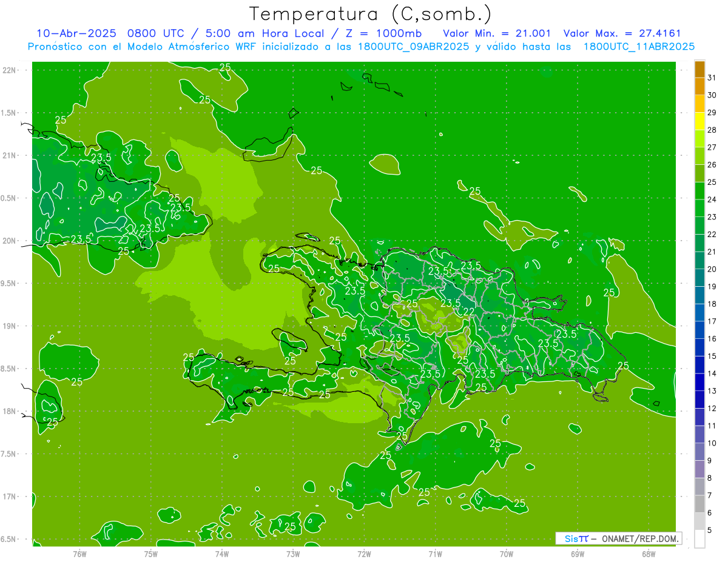Click the "Temperatura (C,somb.)" map title

coord(371,14)
